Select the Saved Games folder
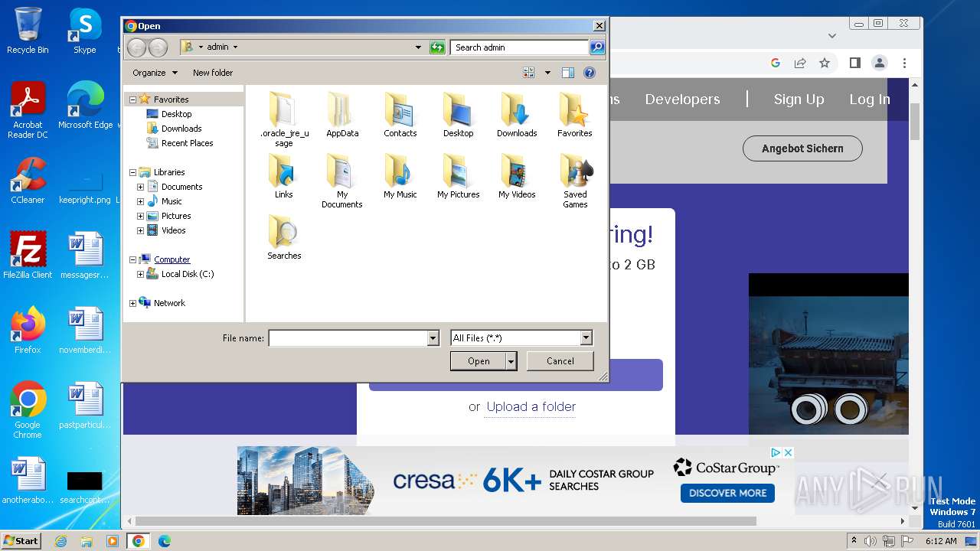This screenshot has width=980, height=551. point(575,181)
